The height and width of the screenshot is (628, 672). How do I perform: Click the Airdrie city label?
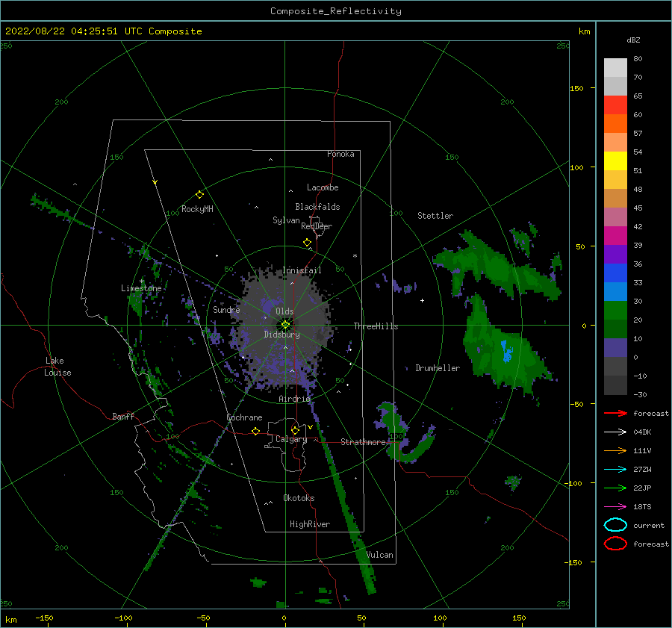(294, 399)
